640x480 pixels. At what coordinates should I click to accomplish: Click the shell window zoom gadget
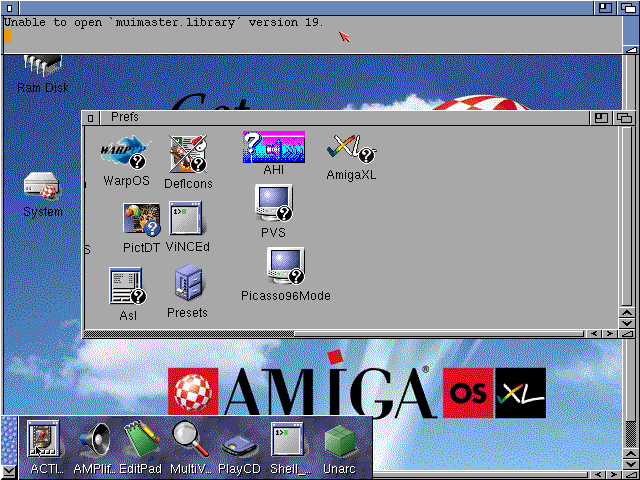pos(605,8)
